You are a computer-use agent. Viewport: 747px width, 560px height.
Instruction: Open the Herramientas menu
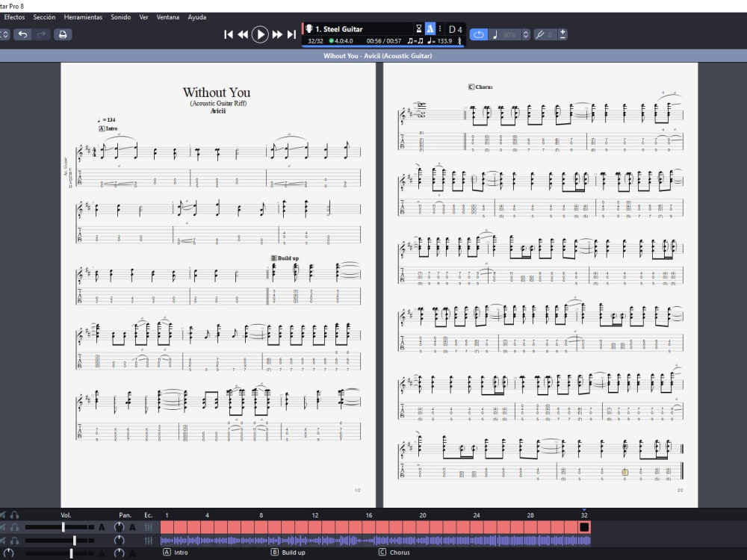[x=83, y=17]
